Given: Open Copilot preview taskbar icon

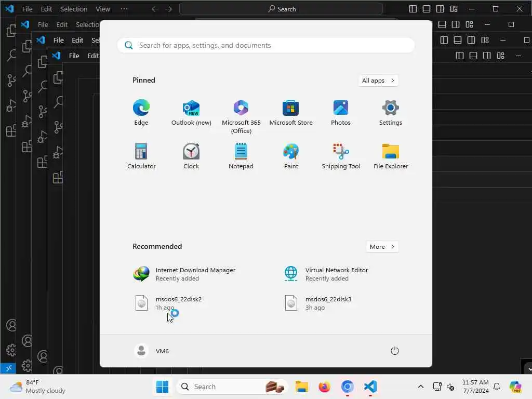Looking at the screenshot, I should click(x=516, y=387).
